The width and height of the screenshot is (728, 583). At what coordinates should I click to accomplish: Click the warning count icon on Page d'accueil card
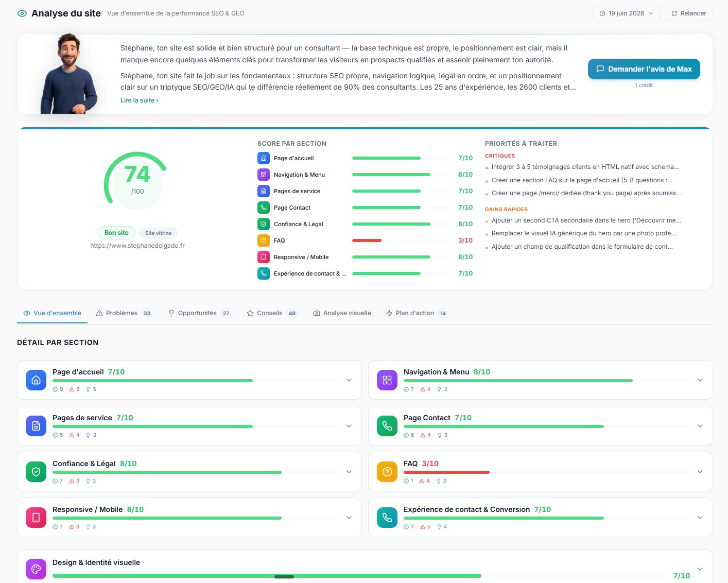point(72,389)
